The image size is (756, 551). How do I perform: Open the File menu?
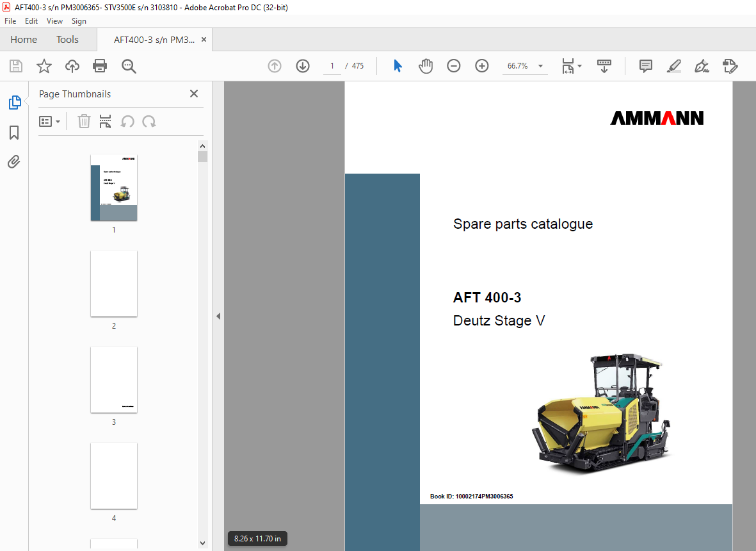tap(10, 21)
